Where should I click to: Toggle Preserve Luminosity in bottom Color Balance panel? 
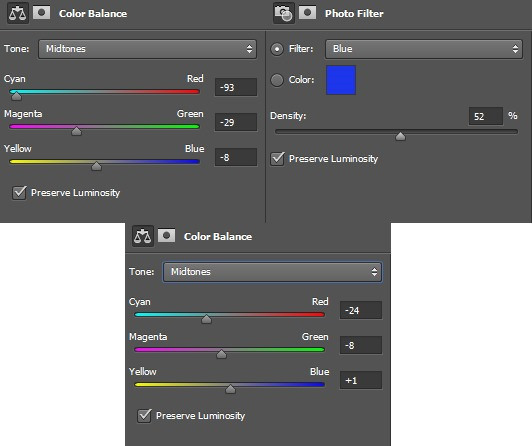pos(144,415)
